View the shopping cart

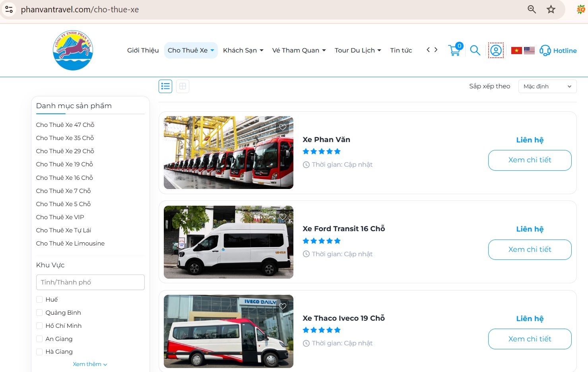coord(454,51)
